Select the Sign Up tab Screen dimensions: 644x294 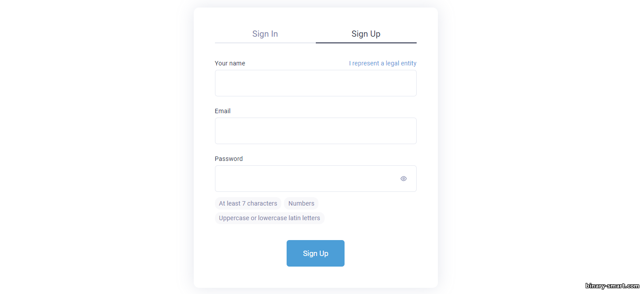pyautogui.click(x=366, y=34)
